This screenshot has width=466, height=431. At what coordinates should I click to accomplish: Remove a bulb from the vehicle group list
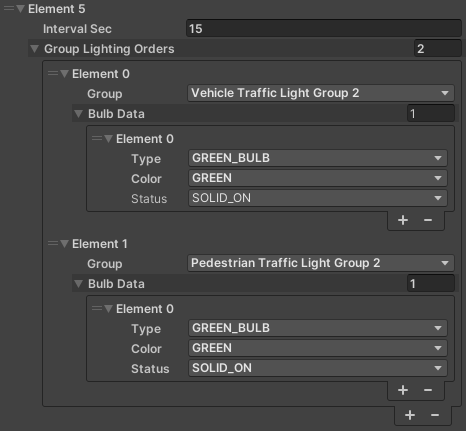(428, 220)
